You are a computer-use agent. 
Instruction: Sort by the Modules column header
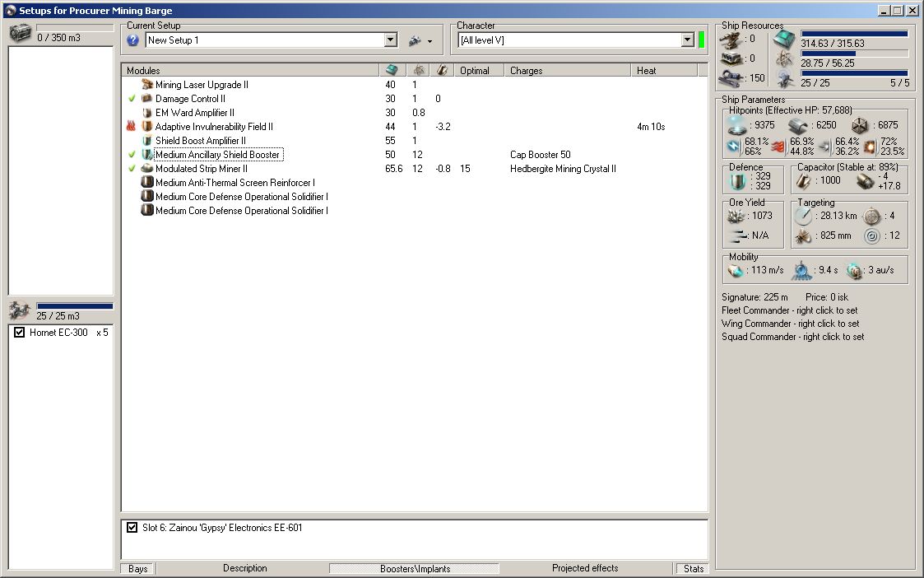point(250,70)
